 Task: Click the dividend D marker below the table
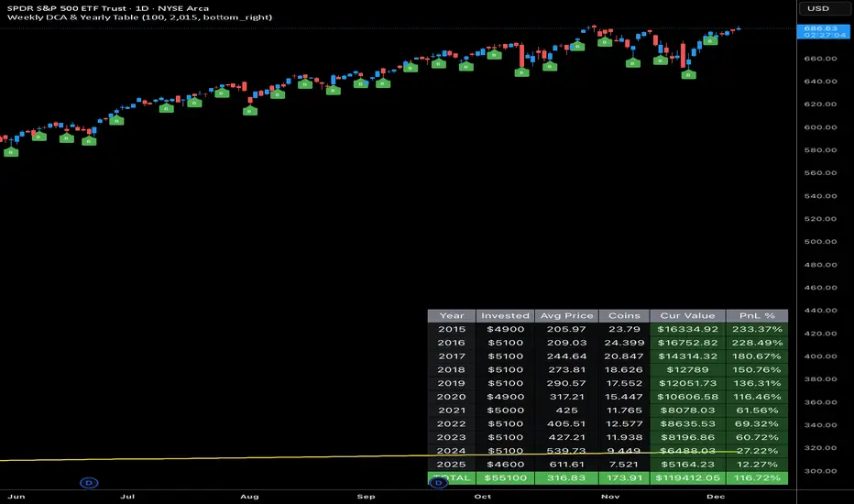click(438, 481)
